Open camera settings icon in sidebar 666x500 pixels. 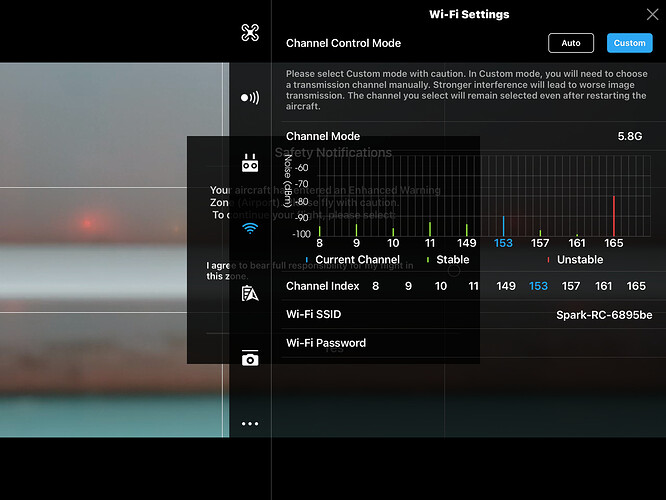[x=250, y=358]
